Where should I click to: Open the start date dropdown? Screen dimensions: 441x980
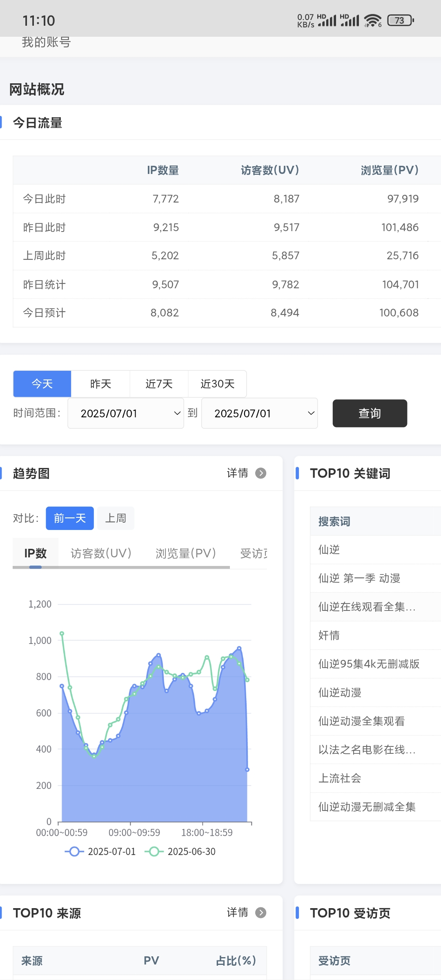tap(126, 413)
